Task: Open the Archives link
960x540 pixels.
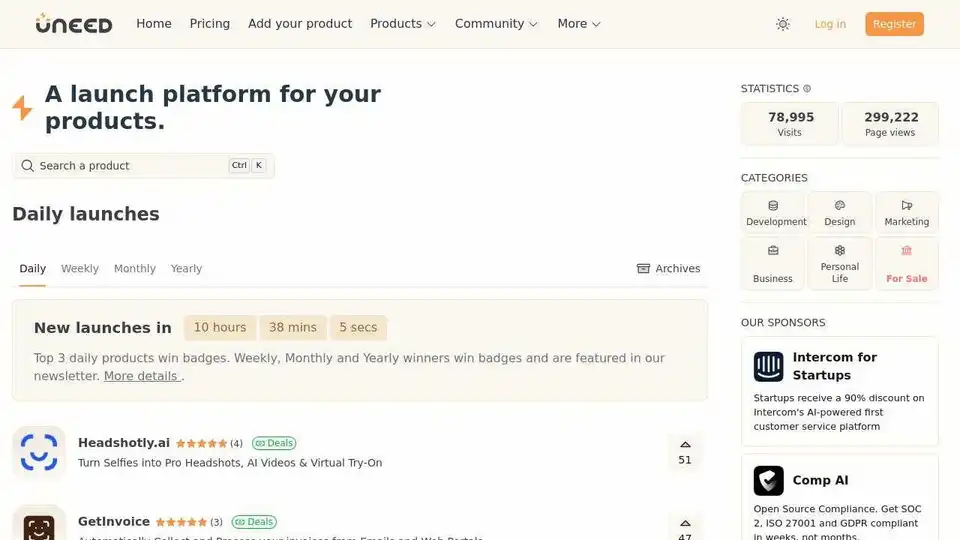Action: point(669,269)
